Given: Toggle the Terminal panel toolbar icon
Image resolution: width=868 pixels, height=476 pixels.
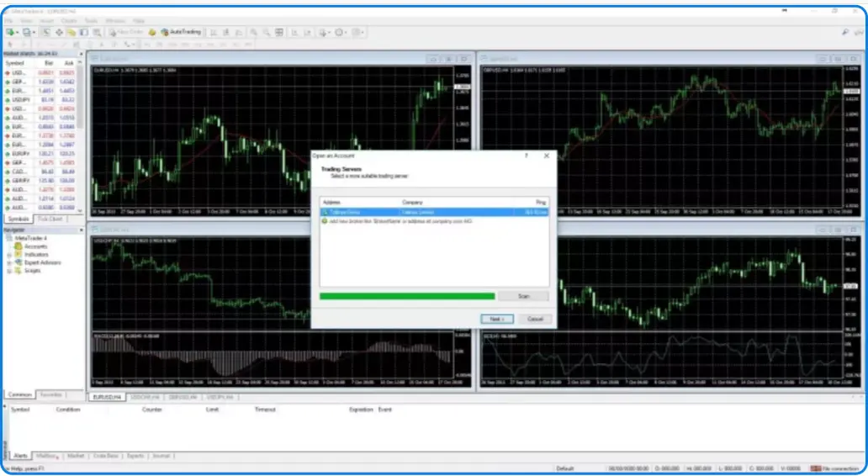Looking at the screenshot, I should click(83, 33).
